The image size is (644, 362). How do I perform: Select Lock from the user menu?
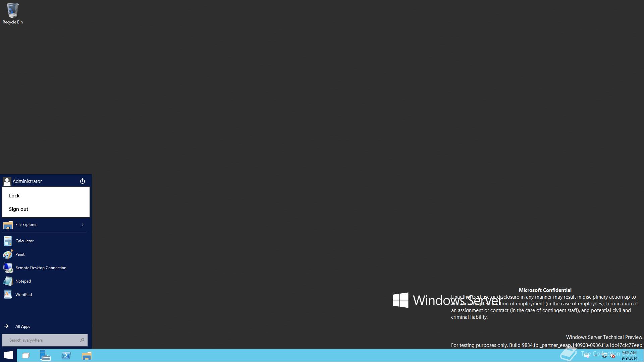pos(46,196)
